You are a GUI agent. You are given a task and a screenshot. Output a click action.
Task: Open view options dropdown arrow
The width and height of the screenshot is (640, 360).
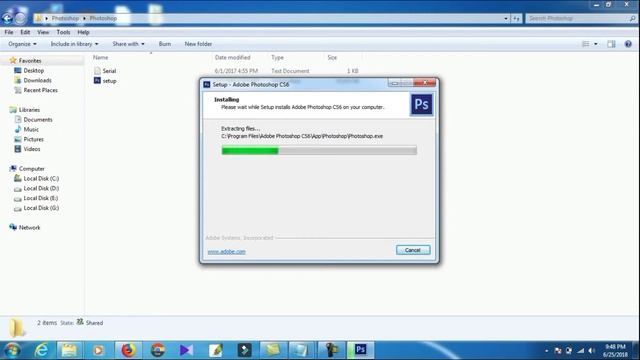(596, 44)
